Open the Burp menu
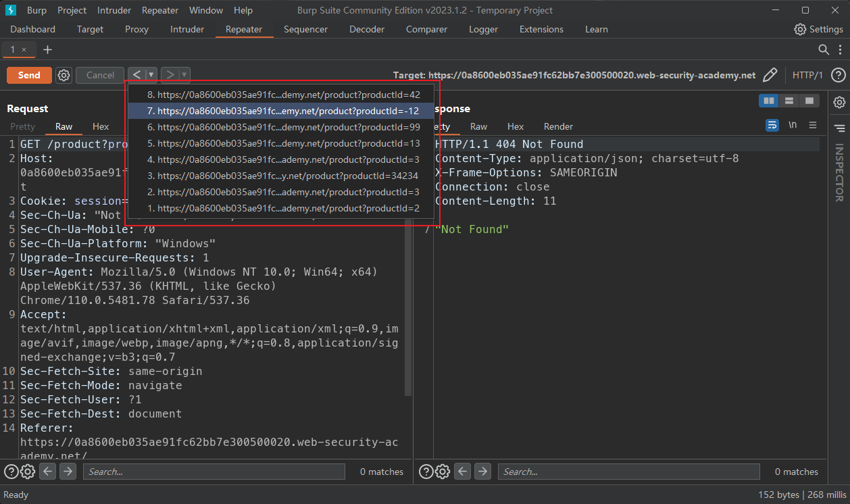Viewport: 850px width, 504px height. click(36, 10)
